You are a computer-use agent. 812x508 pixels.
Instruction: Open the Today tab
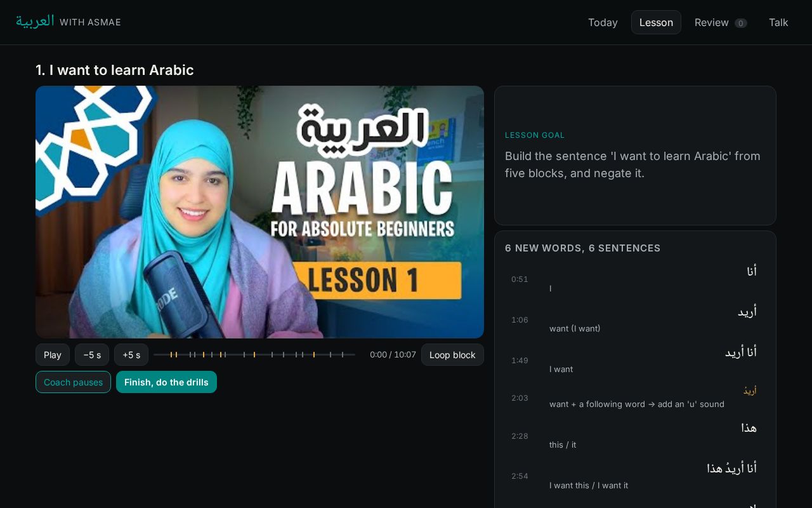tap(602, 22)
